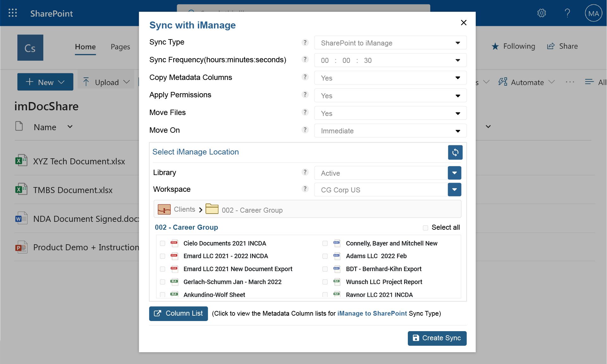
Task: Click the Workspace dropdown arrow button
Action: click(454, 189)
